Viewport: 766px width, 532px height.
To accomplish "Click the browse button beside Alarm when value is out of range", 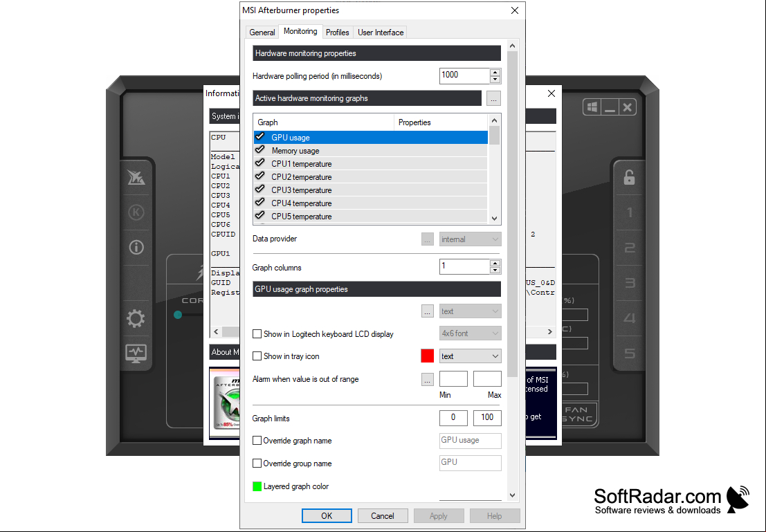I will coord(428,380).
